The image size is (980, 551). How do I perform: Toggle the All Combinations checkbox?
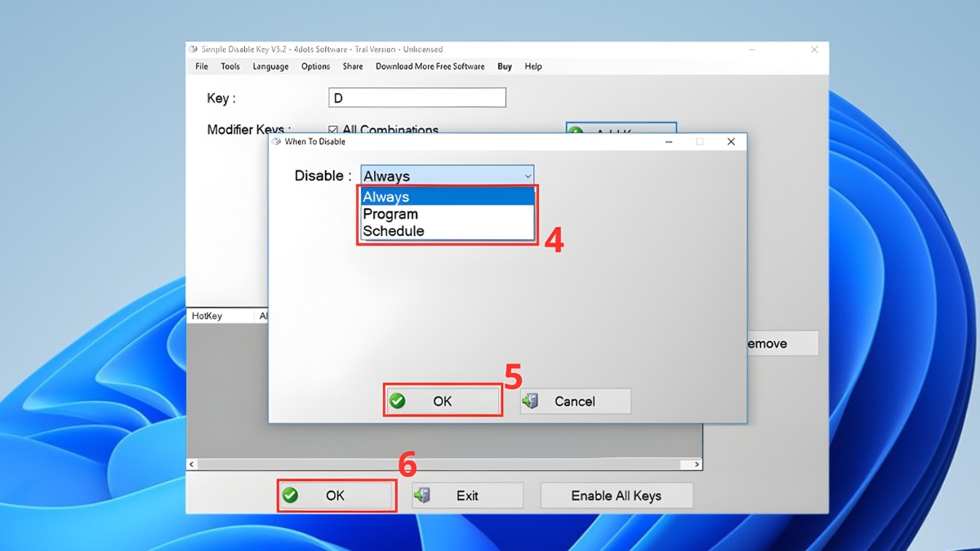pyautogui.click(x=332, y=130)
